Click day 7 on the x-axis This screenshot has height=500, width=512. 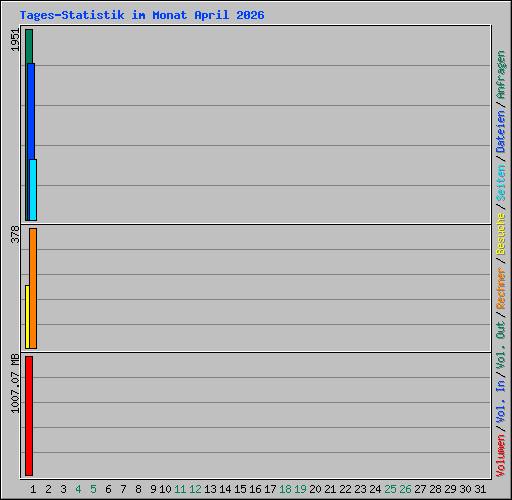point(123,489)
